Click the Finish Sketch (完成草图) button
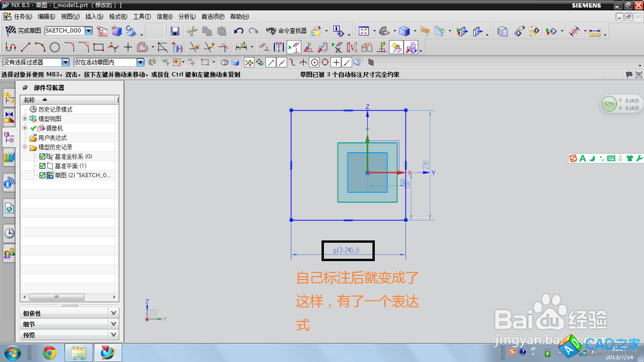644x362 pixels. (x=23, y=31)
